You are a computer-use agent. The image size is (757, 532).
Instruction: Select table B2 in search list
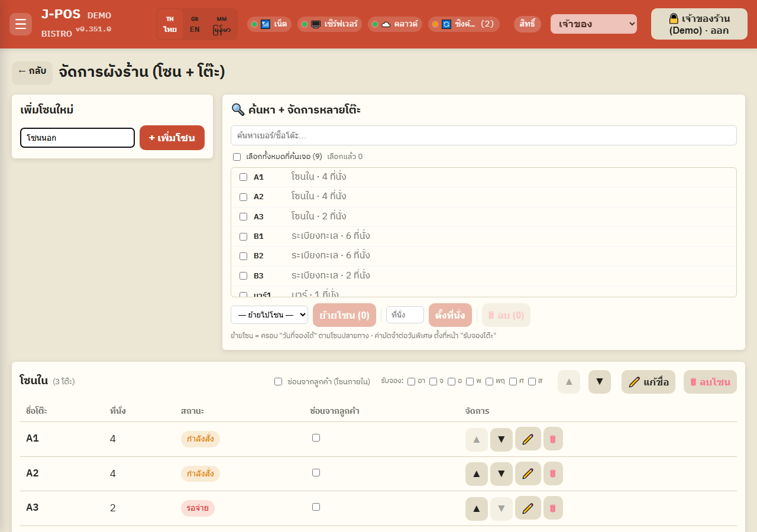coord(243,256)
